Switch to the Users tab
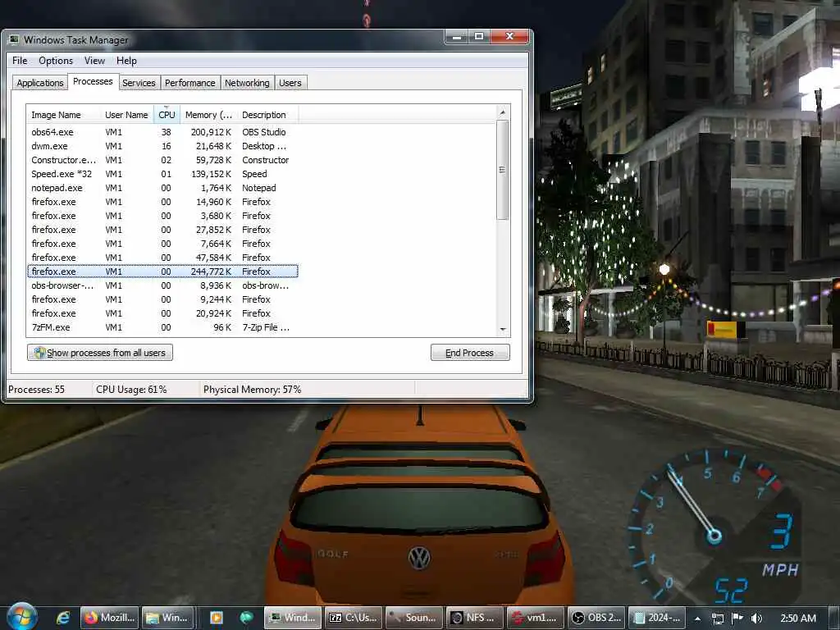The image size is (840, 630). point(290,83)
